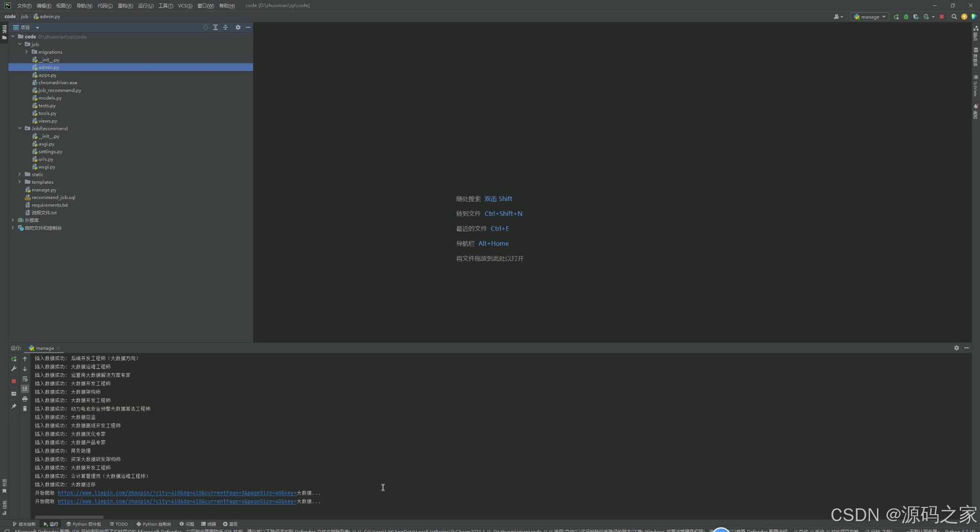The image size is (980, 532).
Task: Open Search Everywhere magnifier icon
Action: [x=954, y=17]
